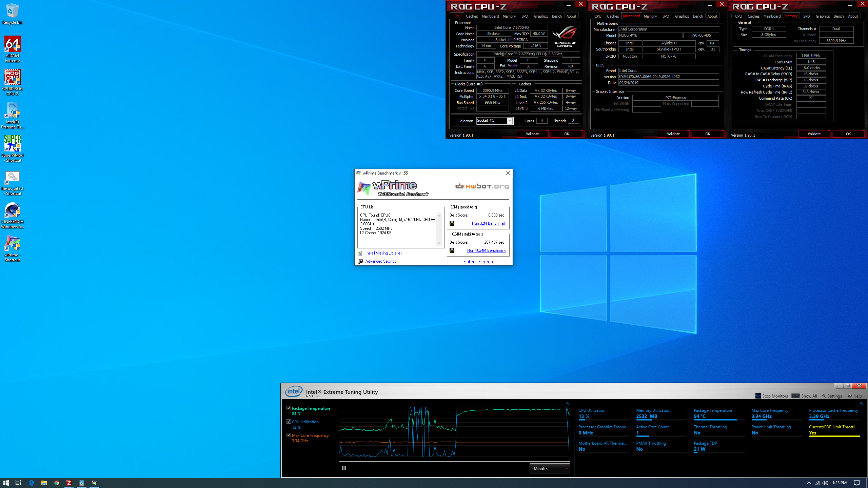Uncheck the Package Temperature graph checkbox
The image size is (868, 488).
289,408
